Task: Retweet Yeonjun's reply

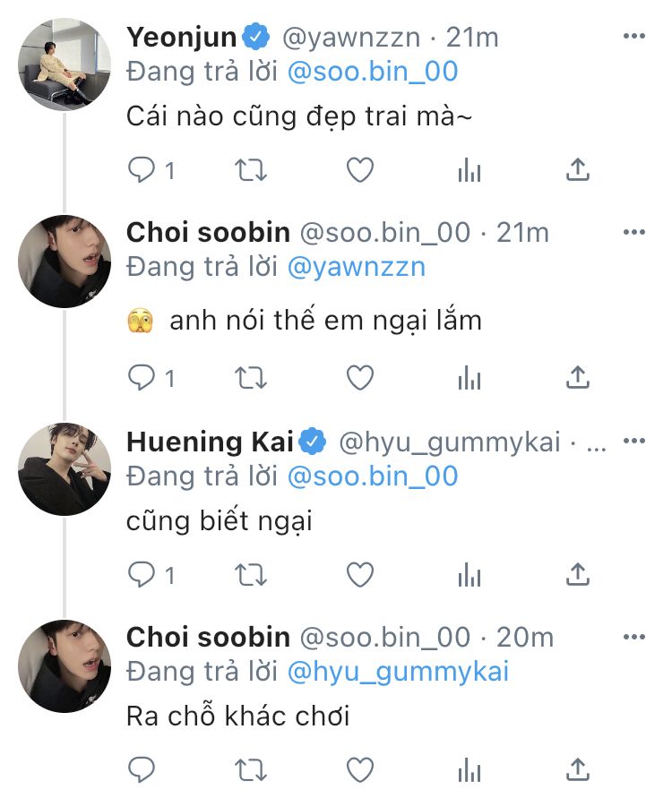Action: 251,170
